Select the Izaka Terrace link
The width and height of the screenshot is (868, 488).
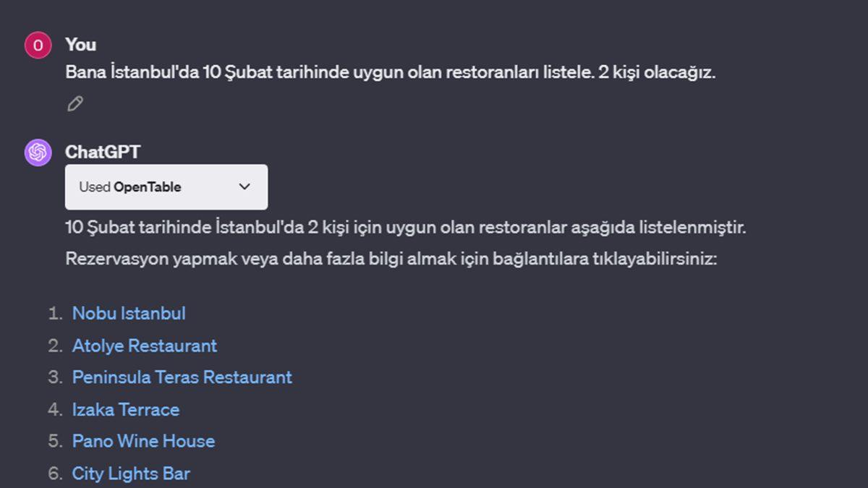125,409
